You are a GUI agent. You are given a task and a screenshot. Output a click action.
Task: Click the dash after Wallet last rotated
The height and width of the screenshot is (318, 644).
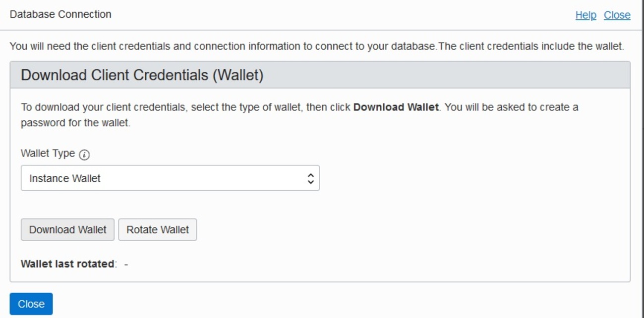pos(126,264)
